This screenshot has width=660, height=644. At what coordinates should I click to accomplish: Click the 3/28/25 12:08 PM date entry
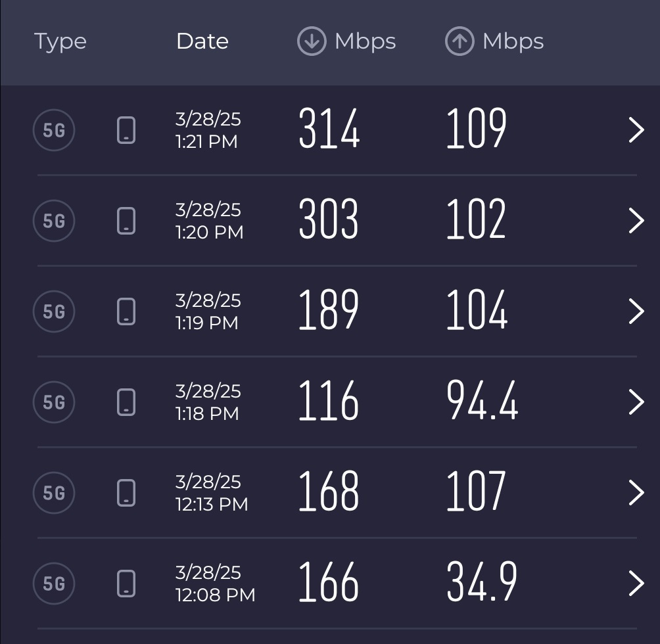pos(215,584)
